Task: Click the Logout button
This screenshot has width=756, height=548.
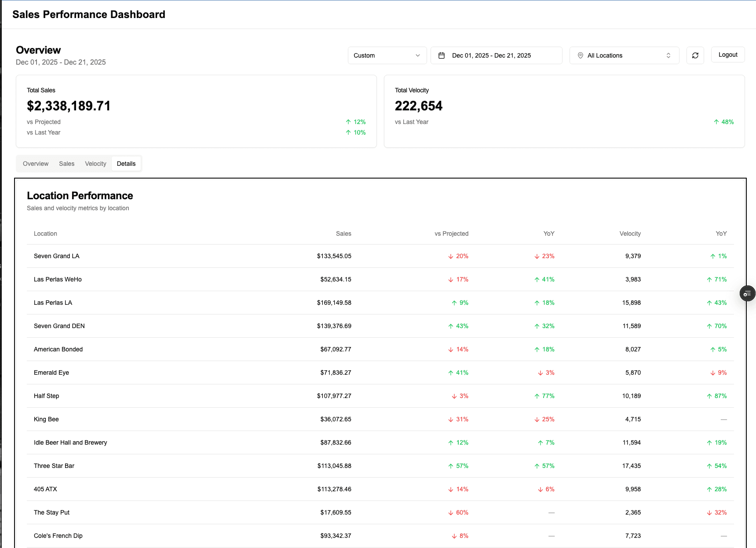Action: (727, 54)
